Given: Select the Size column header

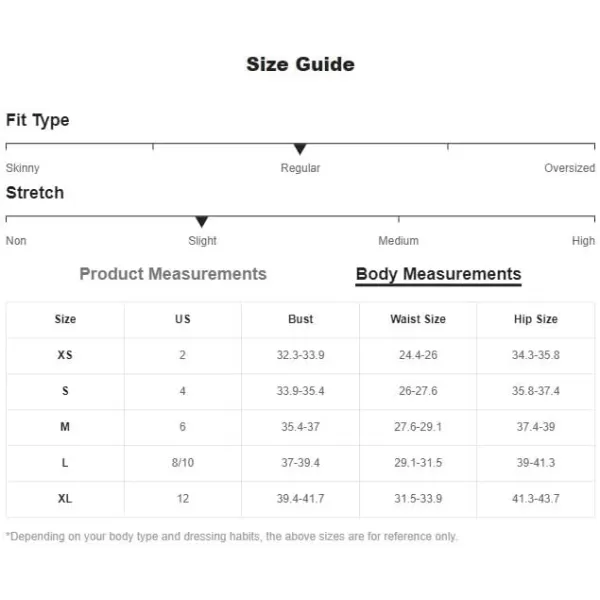Looking at the screenshot, I should click(65, 319).
